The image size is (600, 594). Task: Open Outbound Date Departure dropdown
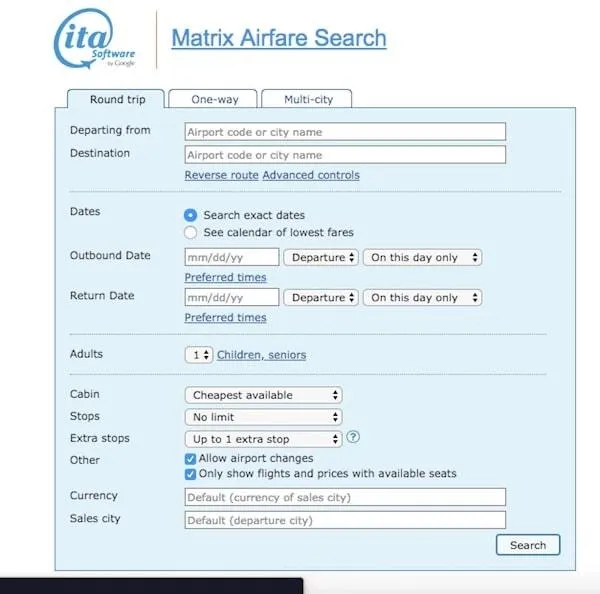tap(321, 257)
